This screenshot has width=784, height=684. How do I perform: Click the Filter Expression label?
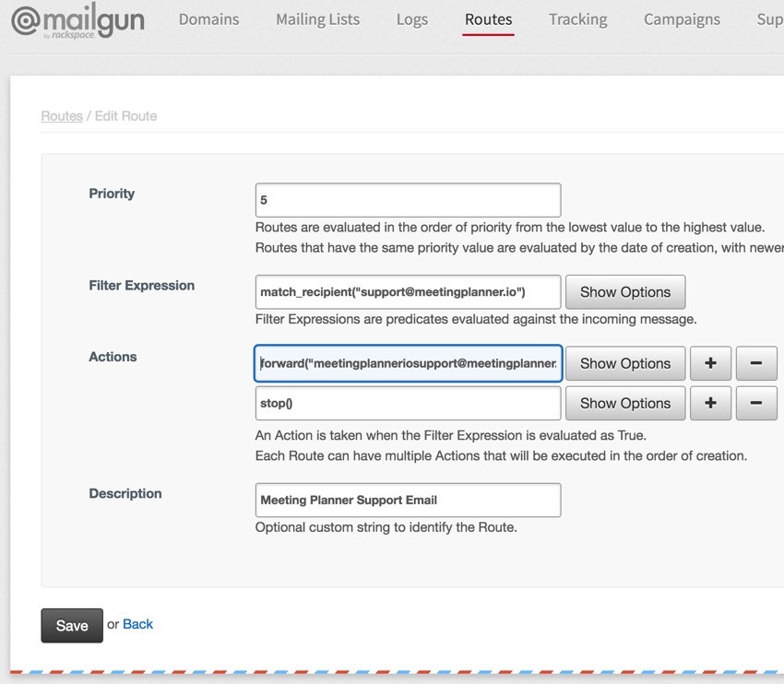point(141,285)
